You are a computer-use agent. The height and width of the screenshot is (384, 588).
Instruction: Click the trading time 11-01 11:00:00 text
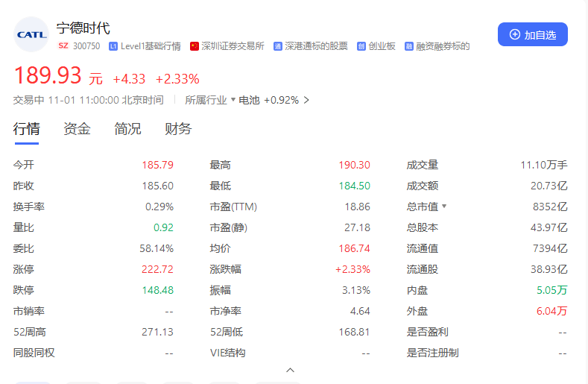[x=83, y=100]
